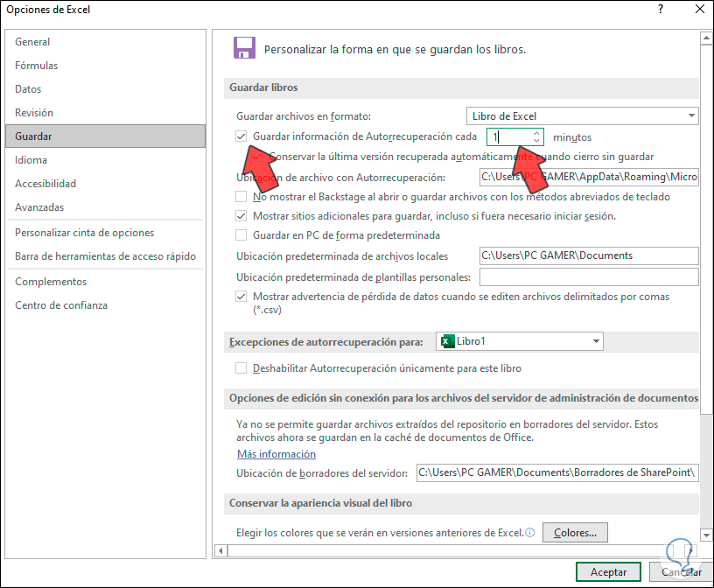This screenshot has height=588, width=714.
Task: Check 'Deshabilitar Autorrecuperación únicamente para este libro'
Action: [x=241, y=367]
